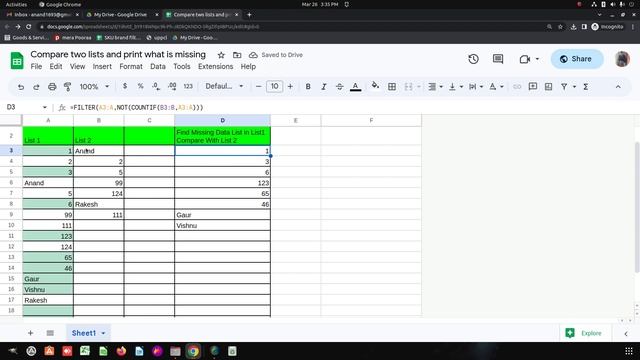Open the number format 123 menu

point(188,87)
